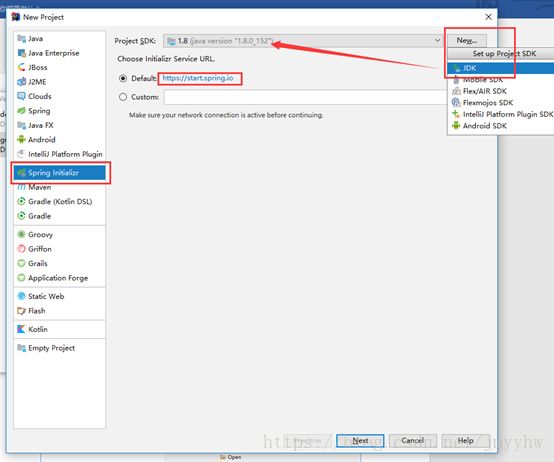Viewport: 554px width, 462px height.
Task: Select 'Spring Initializr' list row text
Action: pos(53,173)
